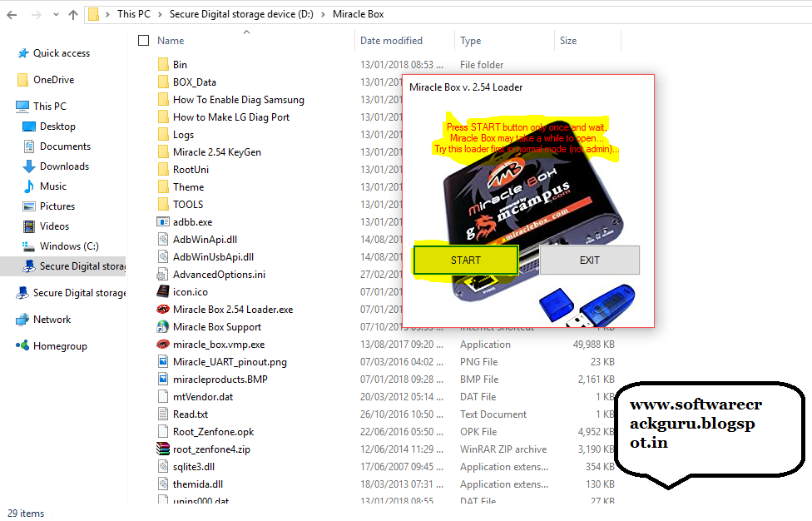The image size is (812, 521).
Task: Select mtVendor.dat file icon
Action: (x=163, y=397)
